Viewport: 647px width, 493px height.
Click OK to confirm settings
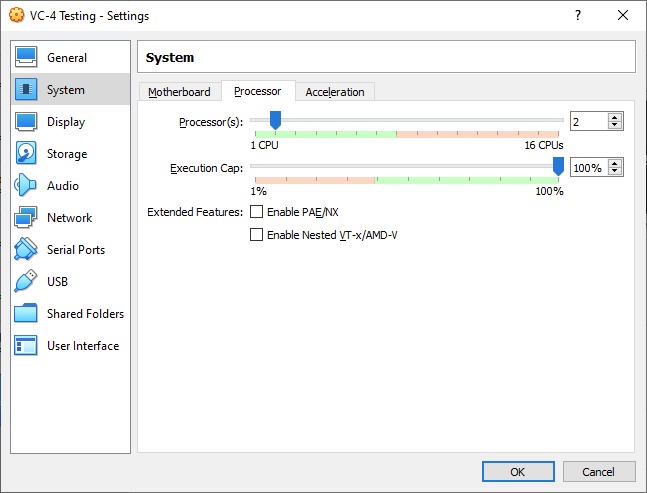click(x=517, y=471)
